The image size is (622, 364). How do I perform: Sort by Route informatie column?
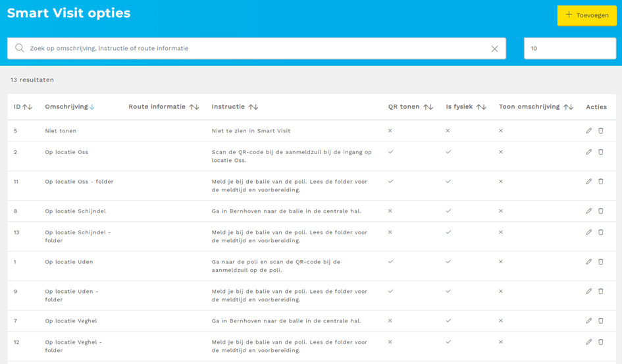[x=163, y=107]
